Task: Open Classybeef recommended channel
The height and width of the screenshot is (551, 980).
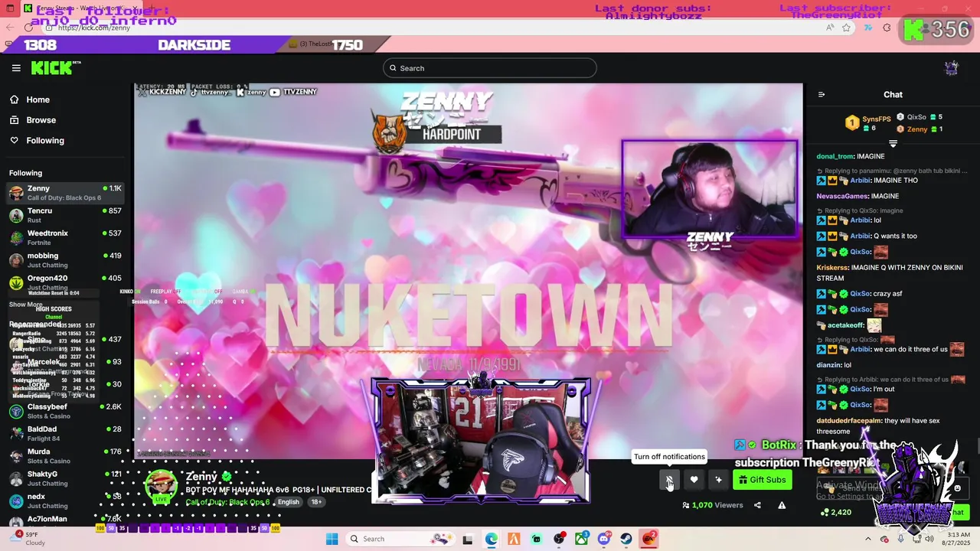Action: (65, 411)
